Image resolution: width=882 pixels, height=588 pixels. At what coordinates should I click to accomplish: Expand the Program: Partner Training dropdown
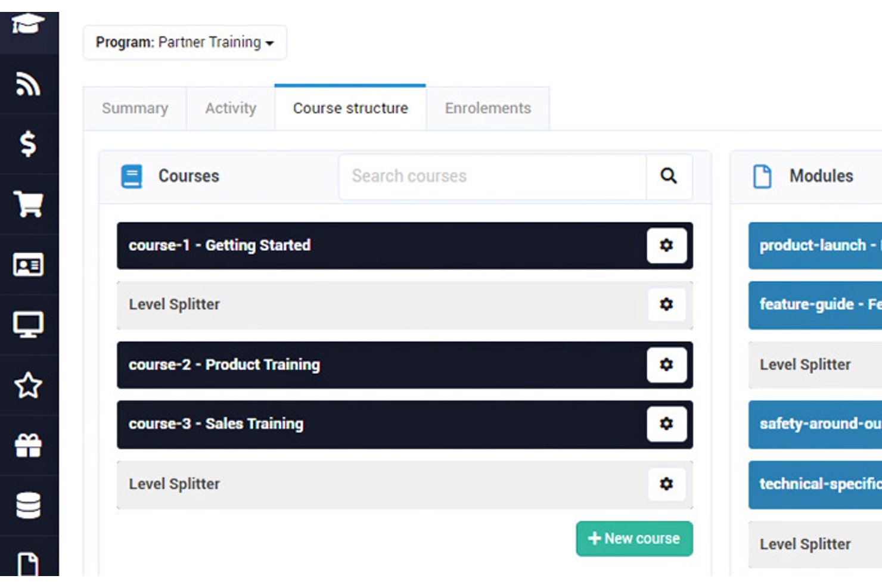pos(185,42)
